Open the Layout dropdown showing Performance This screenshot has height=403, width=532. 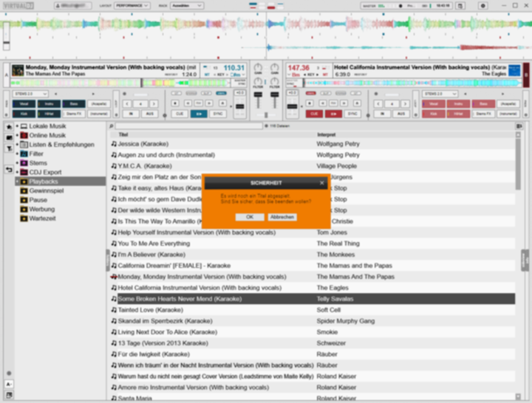pos(132,6)
